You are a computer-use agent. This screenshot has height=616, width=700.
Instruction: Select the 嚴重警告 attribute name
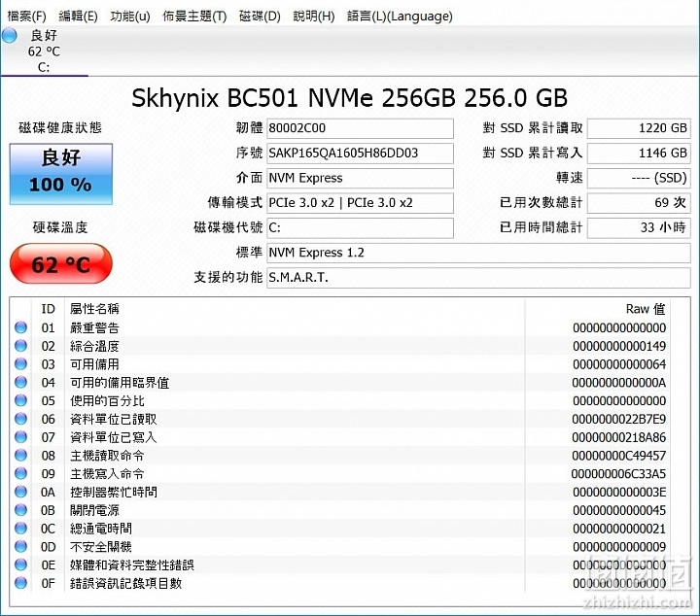pos(94,328)
